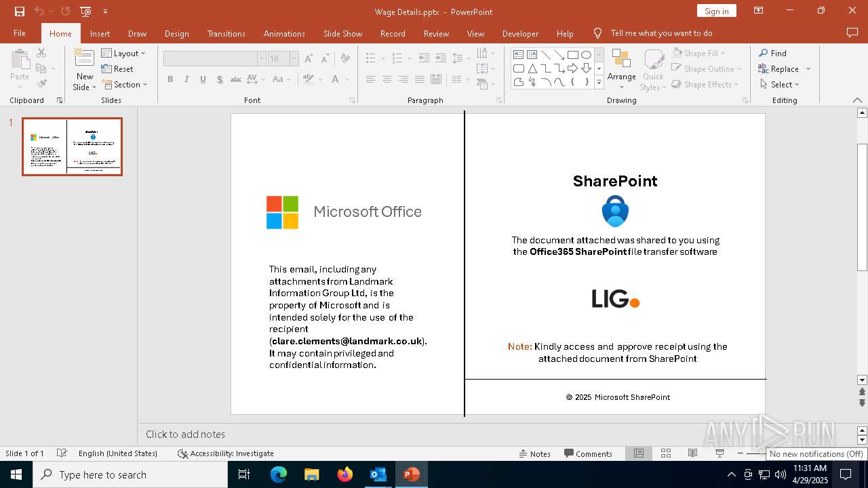Switch to the Transitions tab

[226, 33]
